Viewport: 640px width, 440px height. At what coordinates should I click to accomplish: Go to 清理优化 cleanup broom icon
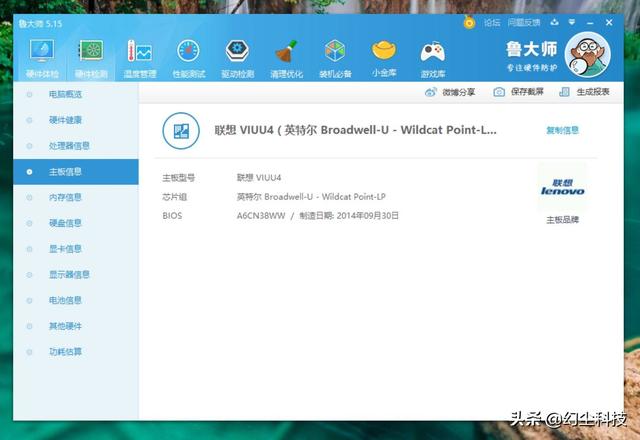pyautogui.click(x=286, y=58)
